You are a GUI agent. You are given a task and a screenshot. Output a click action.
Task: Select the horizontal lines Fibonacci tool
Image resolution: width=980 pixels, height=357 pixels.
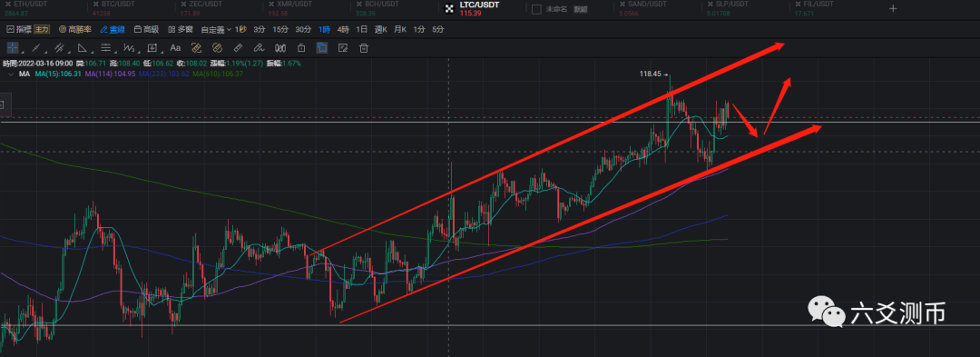[105, 47]
